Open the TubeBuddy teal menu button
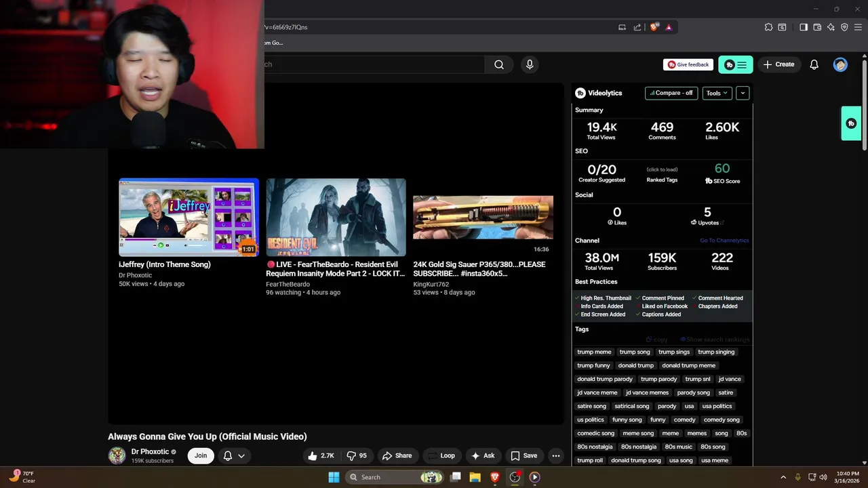The image size is (868, 488). coord(736,64)
